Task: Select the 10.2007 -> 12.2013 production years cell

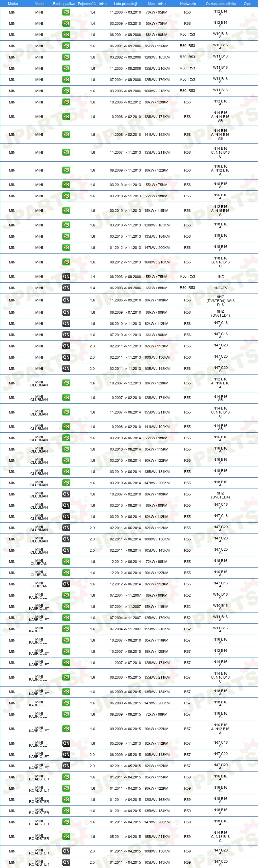Action: pos(125,383)
